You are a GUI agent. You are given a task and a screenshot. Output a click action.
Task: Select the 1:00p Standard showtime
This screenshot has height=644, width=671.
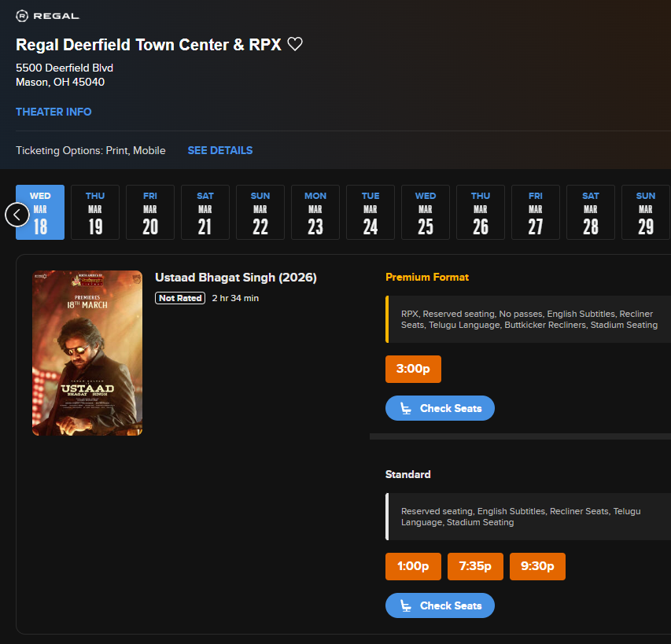413,566
